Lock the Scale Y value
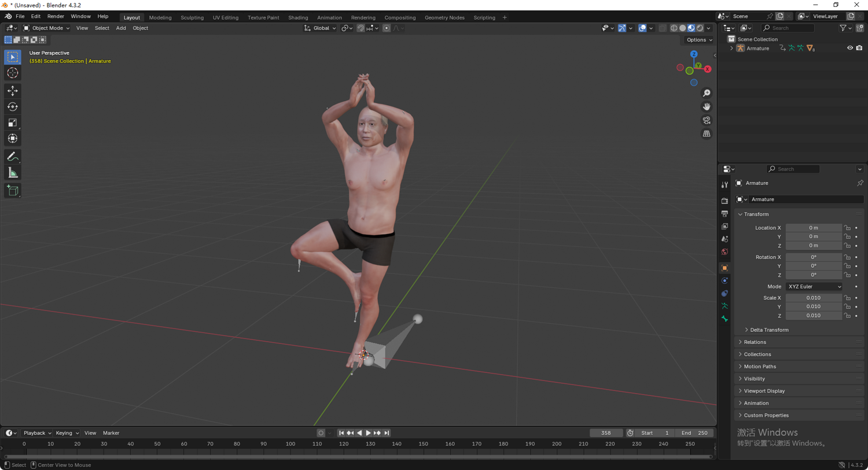The width and height of the screenshot is (868, 470). point(848,307)
